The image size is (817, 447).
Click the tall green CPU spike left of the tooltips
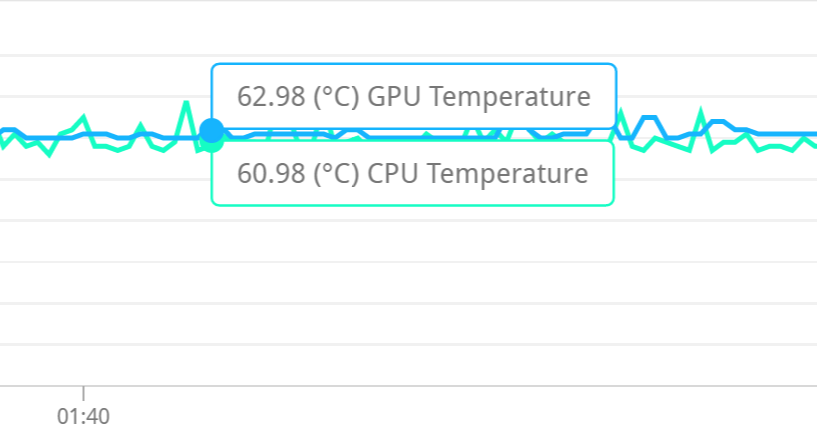click(185, 102)
